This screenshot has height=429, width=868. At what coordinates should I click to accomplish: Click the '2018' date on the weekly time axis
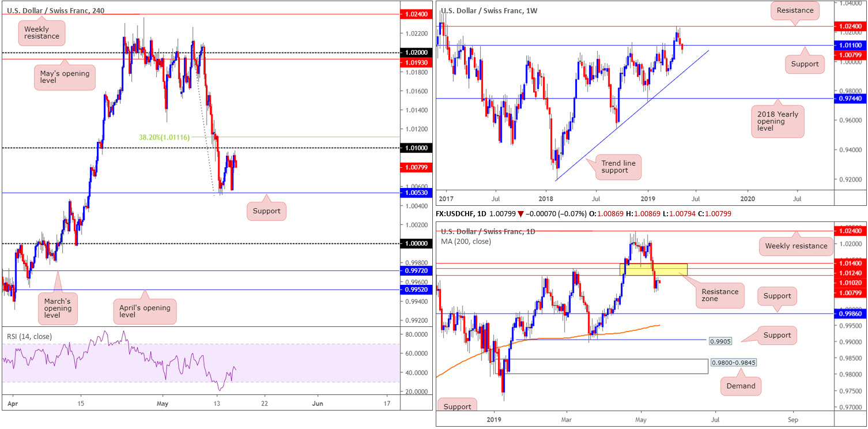546,198
